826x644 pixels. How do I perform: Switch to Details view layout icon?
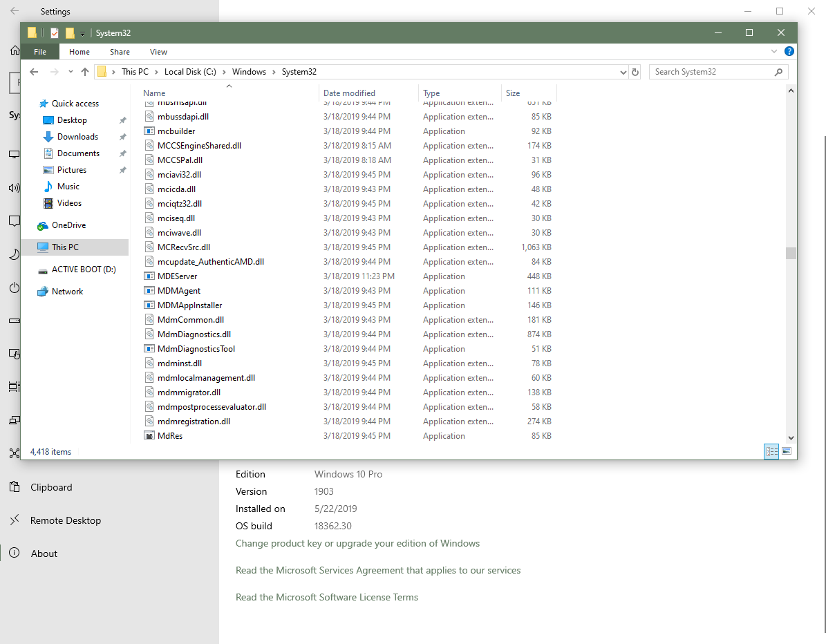point(772,451)
